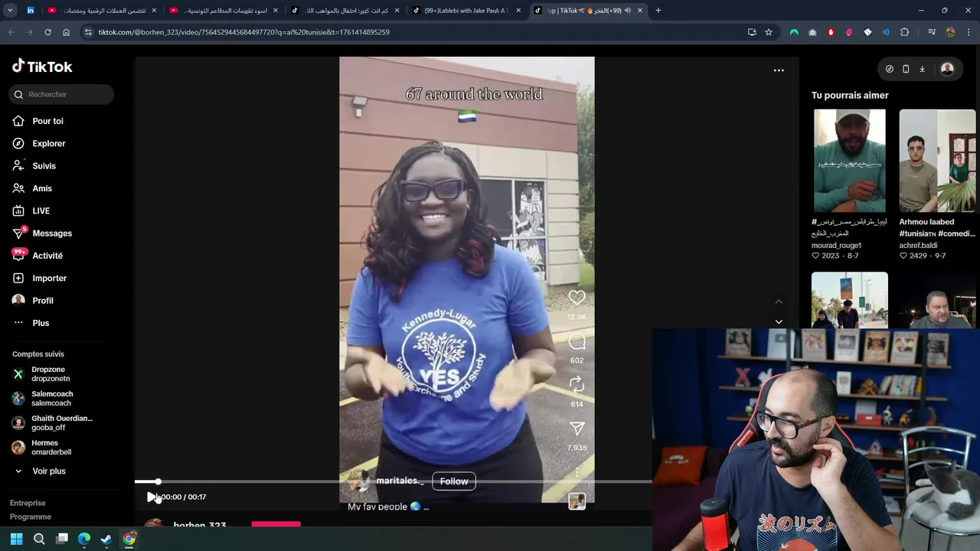The width and height of the screenshot is (980, 551).
Task: Click the mourad_rouge1 username
Action: [x=836, y=246]
